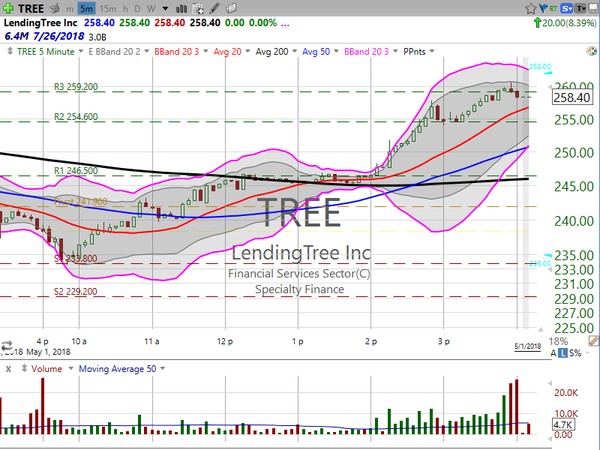This screenshot has width=600, height=450.
Task: Expand the Avg 20 dropdown
Action: (x=248, y=51)
